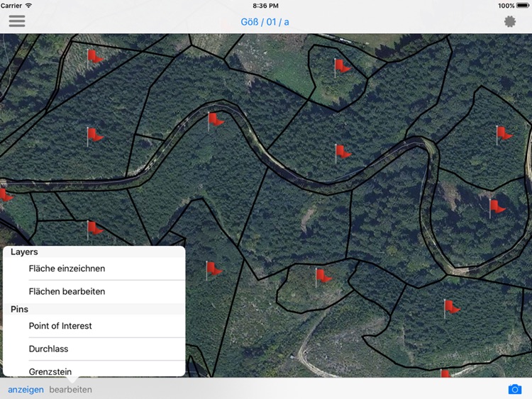This screenshot has height=399, width=532.
Task: Tap the Pins section header
Action: pos(94,309)
